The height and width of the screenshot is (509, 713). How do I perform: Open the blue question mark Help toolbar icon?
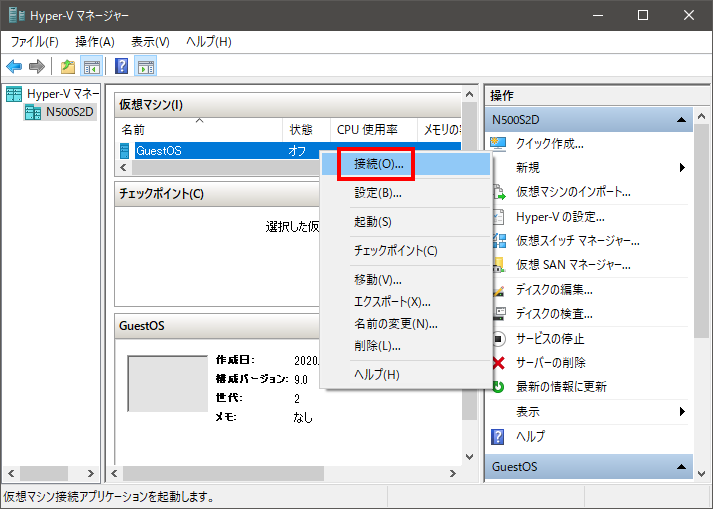click(x=121, y=66)
